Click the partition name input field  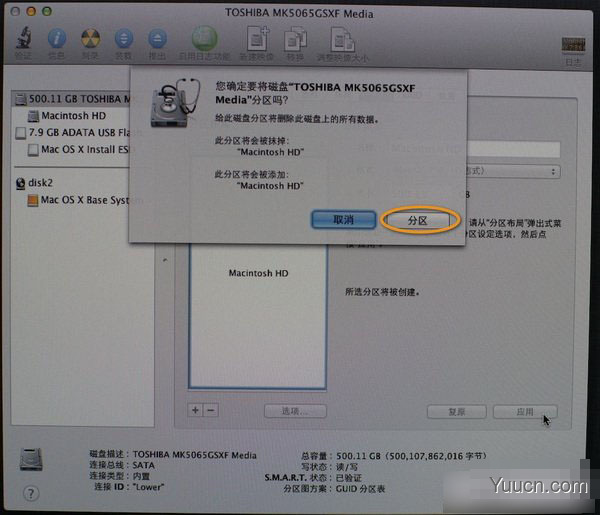[x=513, y=149]
